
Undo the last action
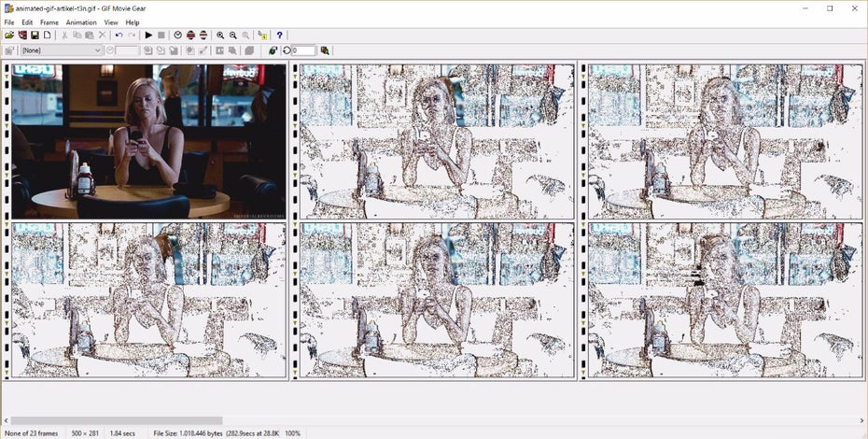tap(119, 35)
